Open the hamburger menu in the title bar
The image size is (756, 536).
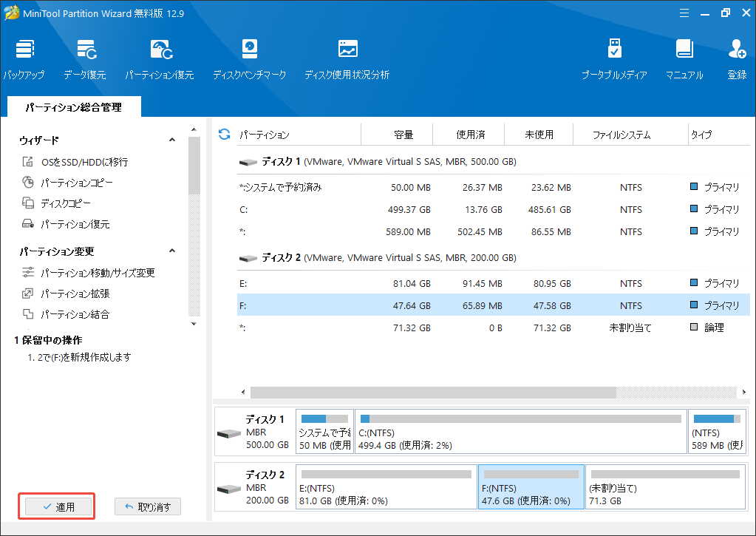[x=684, y=13]
